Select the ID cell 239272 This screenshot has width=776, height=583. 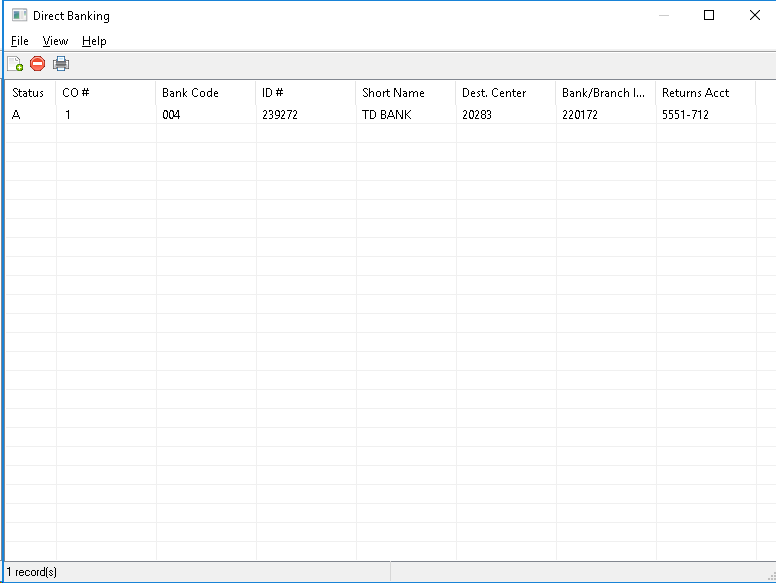pyautogui.click(x=280, y=115)
